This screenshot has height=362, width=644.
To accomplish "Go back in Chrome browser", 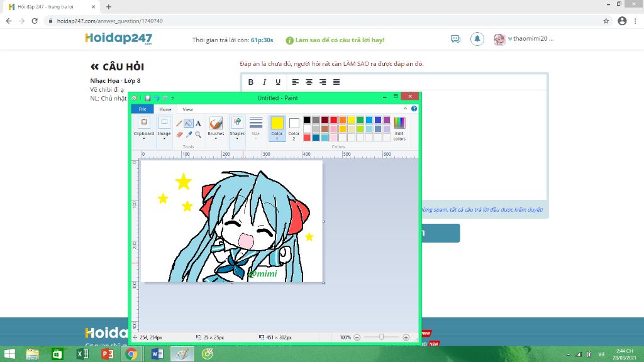I will [9, 21].
